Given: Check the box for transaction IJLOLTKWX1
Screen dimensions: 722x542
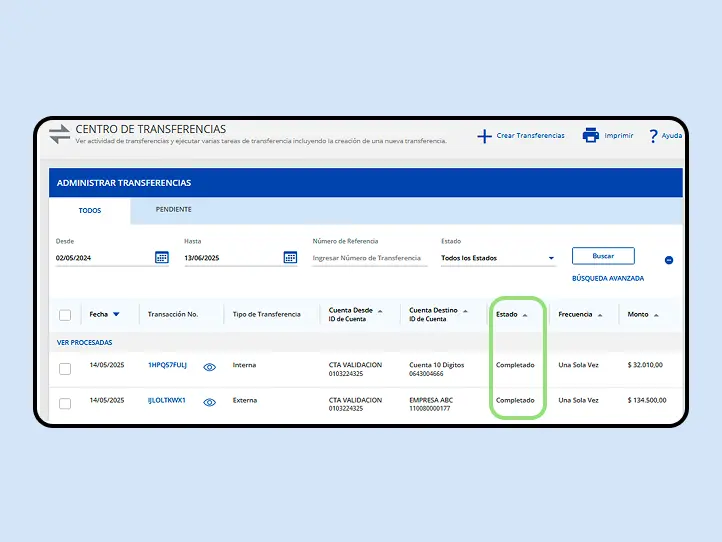Looking at the screenshot, I should (x=65, y=404).
